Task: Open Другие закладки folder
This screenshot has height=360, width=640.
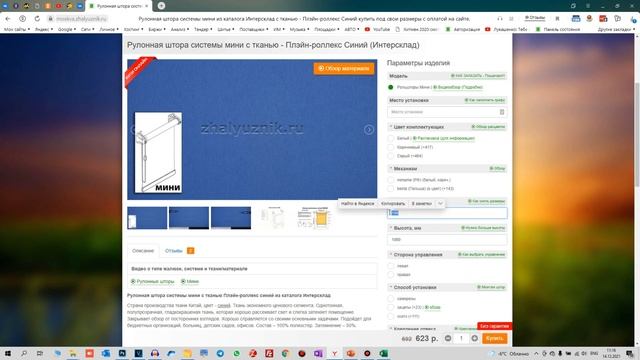Action: (616, 29)
